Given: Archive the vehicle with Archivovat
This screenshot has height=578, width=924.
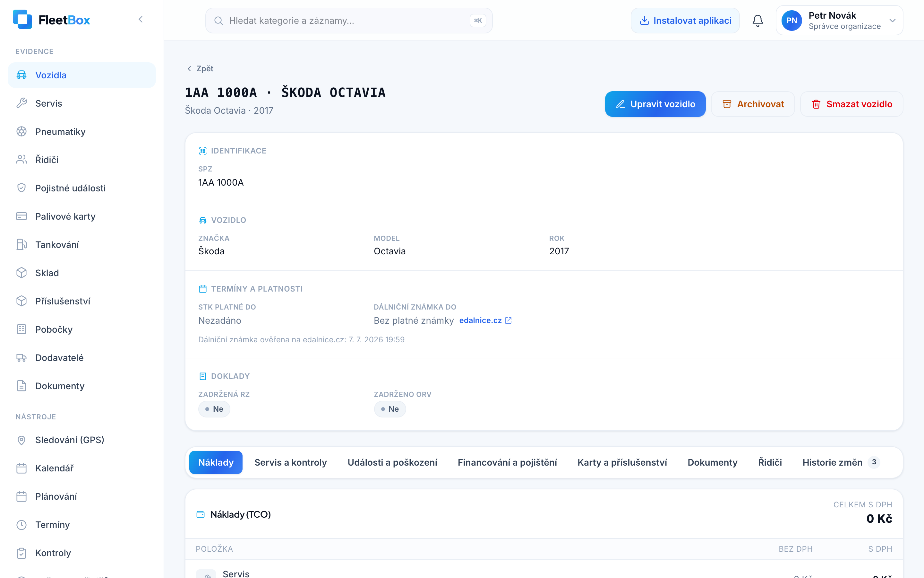Looking at the screenshot, I should (753, 104).
